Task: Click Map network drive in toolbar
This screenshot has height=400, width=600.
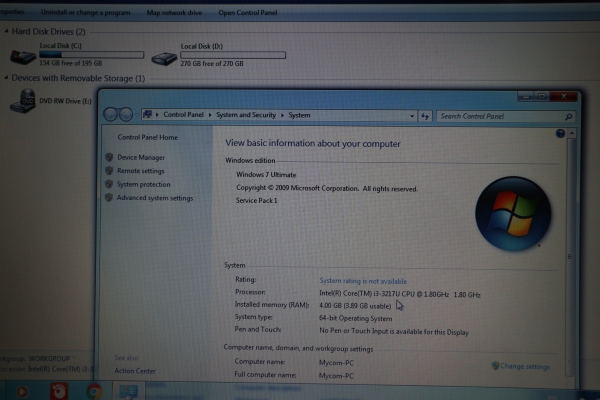Action: coord(174,13)
